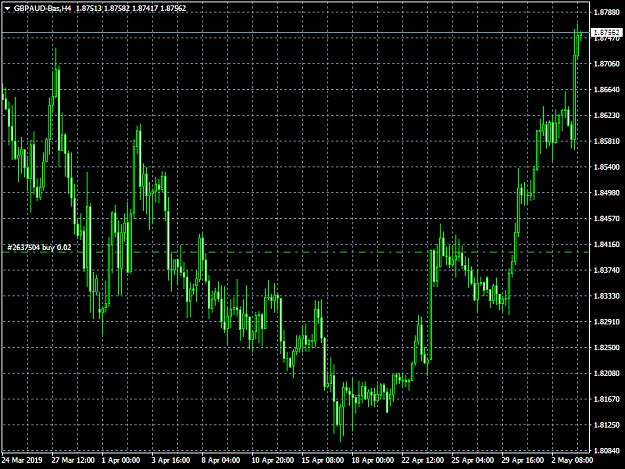Click the 1.84980 price axis label
This screenshot has width=625, height=469.
pos(607,193)
